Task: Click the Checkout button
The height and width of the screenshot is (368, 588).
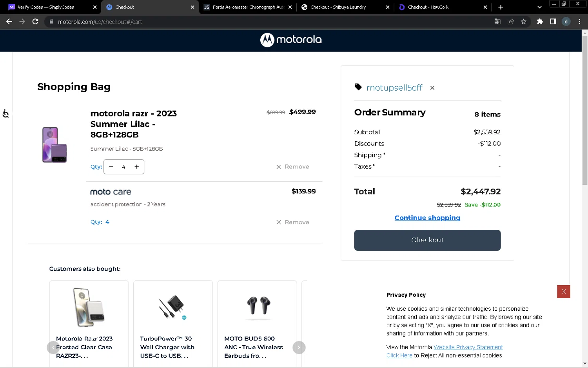Action: point(427,240)
